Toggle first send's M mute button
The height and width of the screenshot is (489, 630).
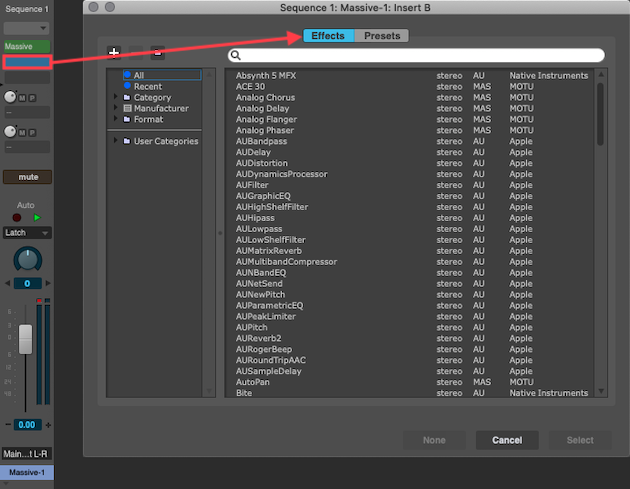coord(22,98)
